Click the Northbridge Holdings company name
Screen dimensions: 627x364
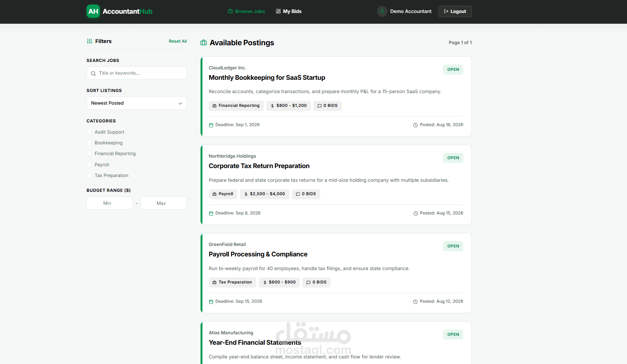[x=232, y=156]
